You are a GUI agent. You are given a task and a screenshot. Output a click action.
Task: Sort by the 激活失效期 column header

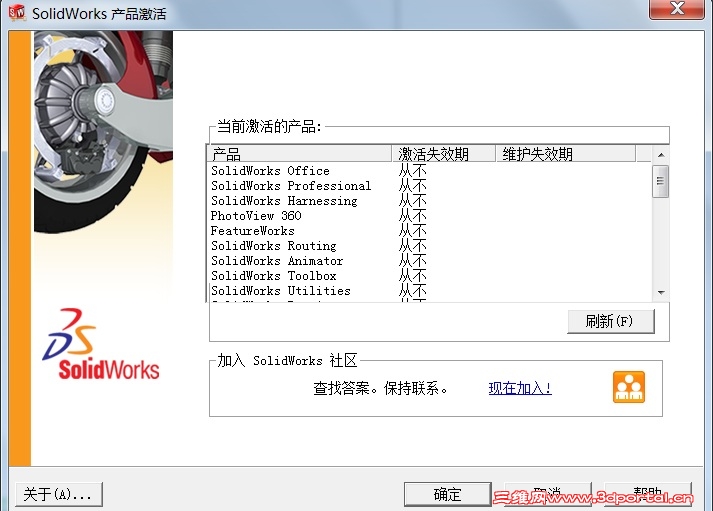point(443,154)
